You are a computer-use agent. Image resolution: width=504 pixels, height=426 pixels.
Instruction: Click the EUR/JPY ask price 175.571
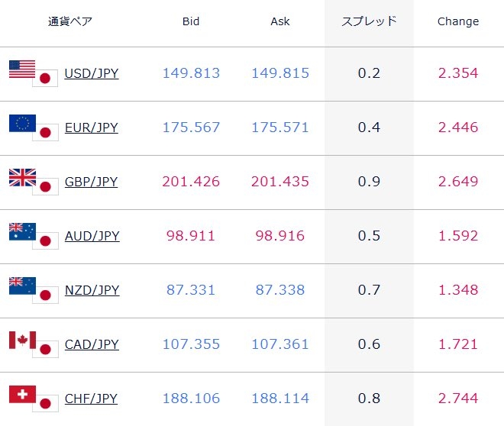pos(280,128)
